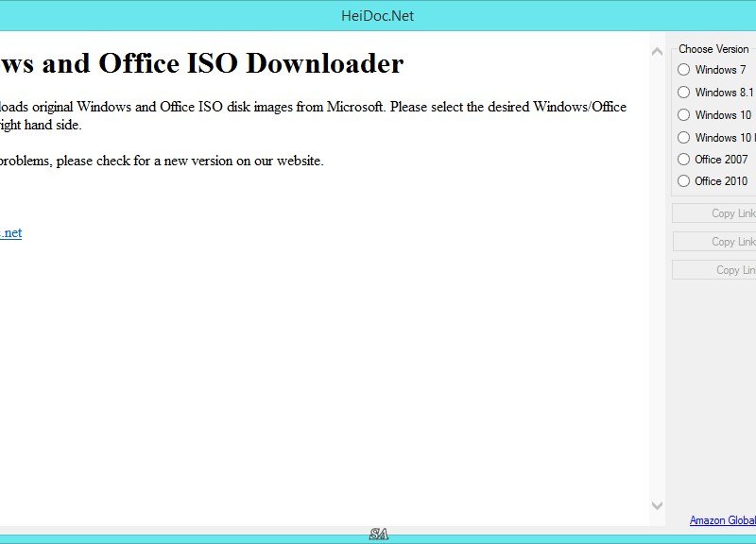Click the topmost Copy Link button

[x=714, y=213]
